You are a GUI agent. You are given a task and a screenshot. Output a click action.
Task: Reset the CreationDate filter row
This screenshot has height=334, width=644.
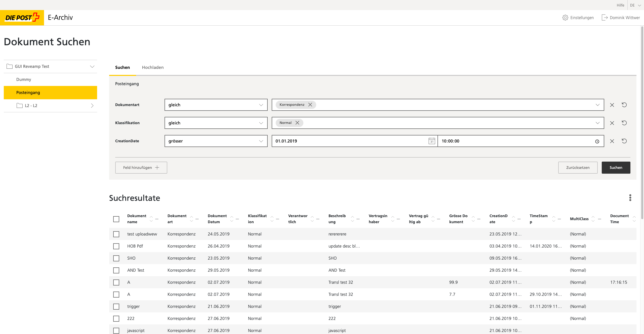624,141
